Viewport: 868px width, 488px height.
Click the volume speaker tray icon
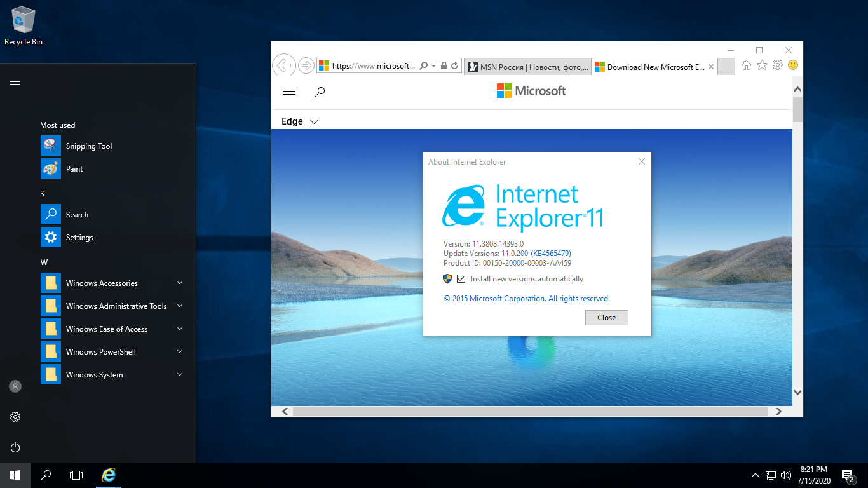click(786, 475)
